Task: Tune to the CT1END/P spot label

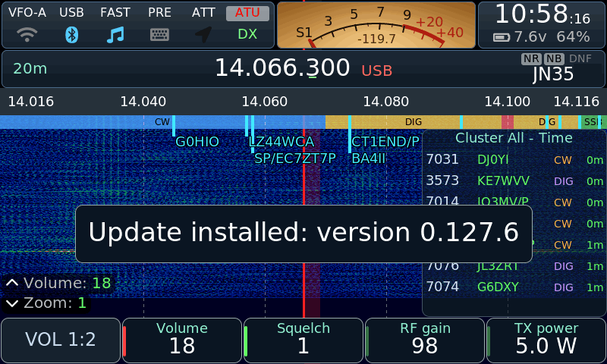Action: click(385, 142)
